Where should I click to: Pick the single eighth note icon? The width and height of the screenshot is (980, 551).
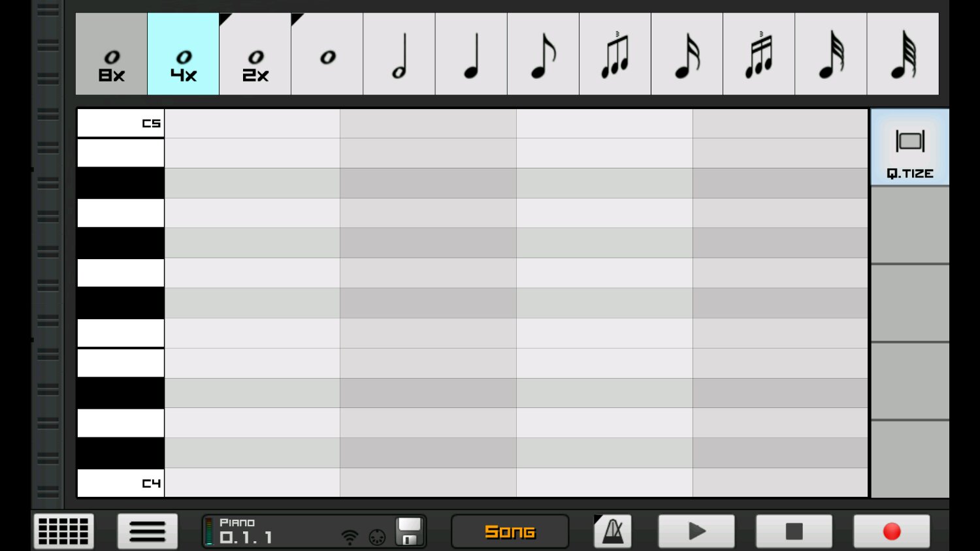click(x=543, y=54)
